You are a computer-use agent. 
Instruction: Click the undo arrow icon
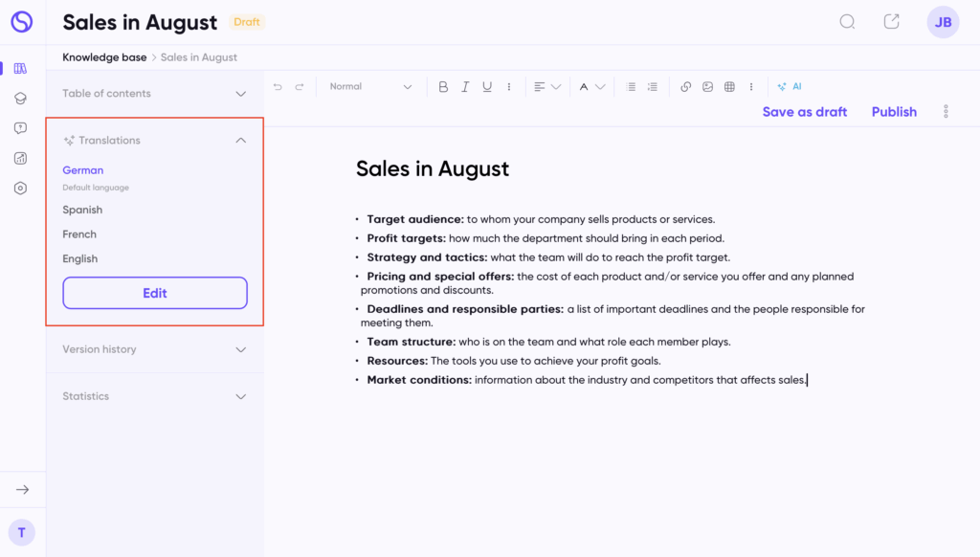[278, 87]
